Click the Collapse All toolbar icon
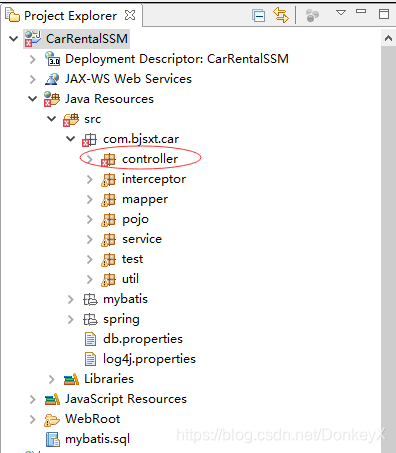This screenshot has width=396, height=453. (x=259, y=16)
